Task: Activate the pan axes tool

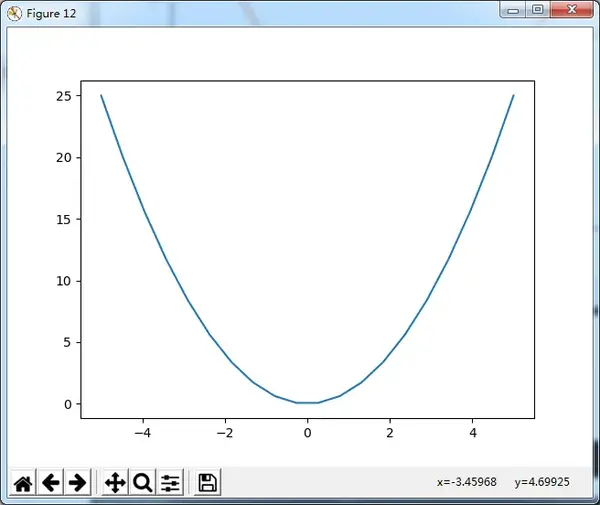Action: [115, 482]
